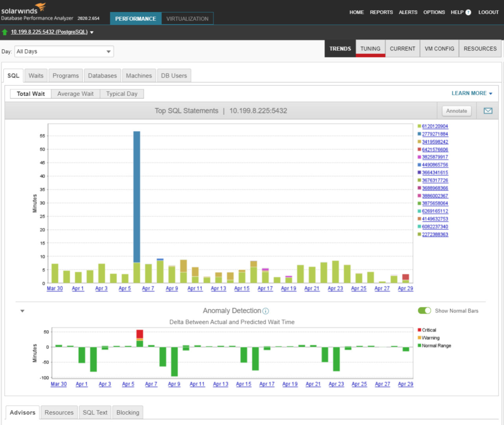
Task: Open SQL hash 4490865756 legend link
Action: pyautogui.click(x=435, y=165)
